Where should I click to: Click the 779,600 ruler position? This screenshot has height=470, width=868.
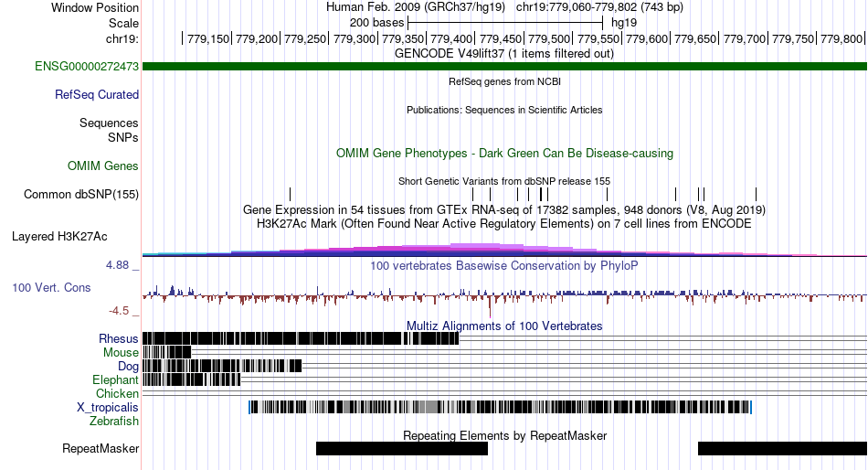647,38
